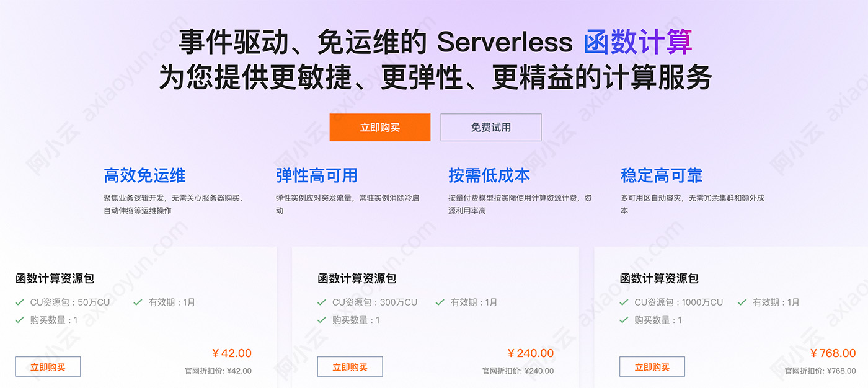
Task: Select the 稳定高可靠 feature heading
Action: point(662,175)
